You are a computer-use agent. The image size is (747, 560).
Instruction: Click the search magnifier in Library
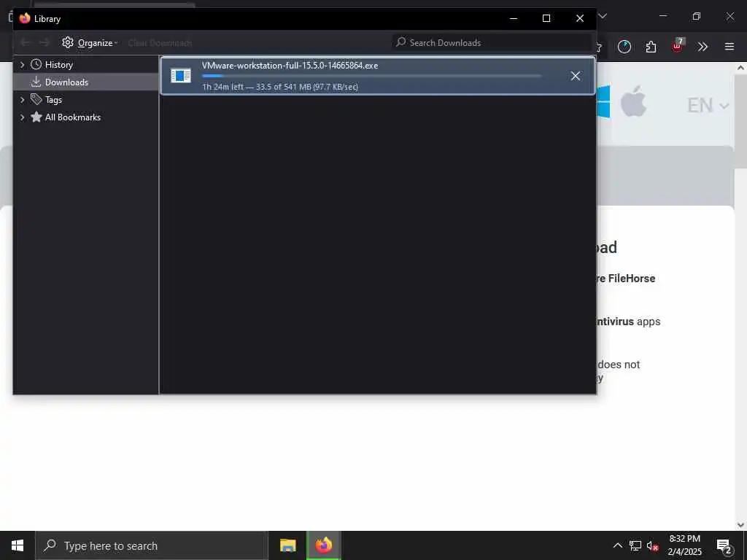[401, 42]
